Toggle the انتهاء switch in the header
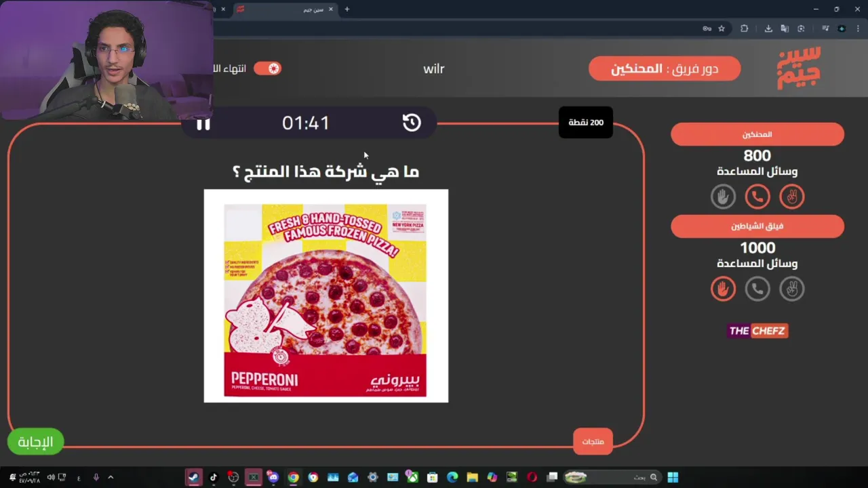The image size is (868, 488). 267,68
